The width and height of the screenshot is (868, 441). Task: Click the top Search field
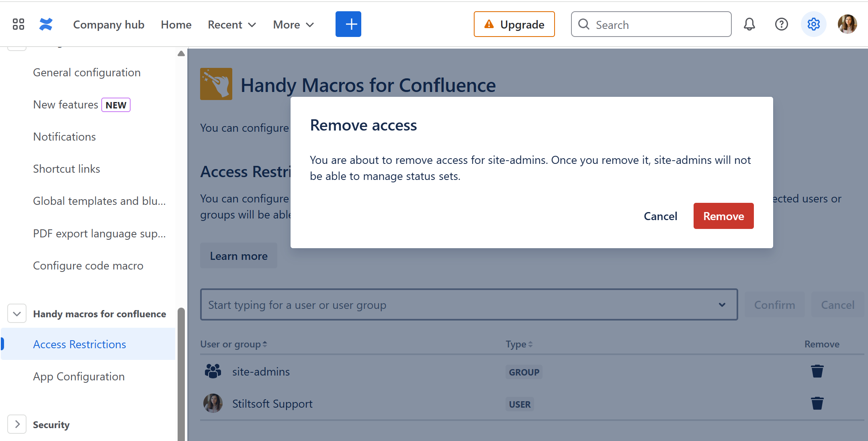(651, 24)
